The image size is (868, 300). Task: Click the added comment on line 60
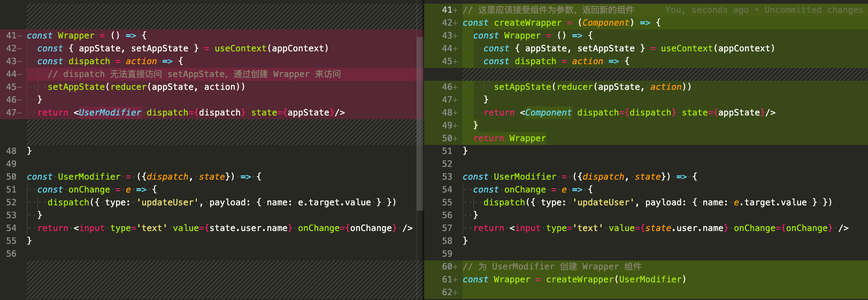(552, 267)
